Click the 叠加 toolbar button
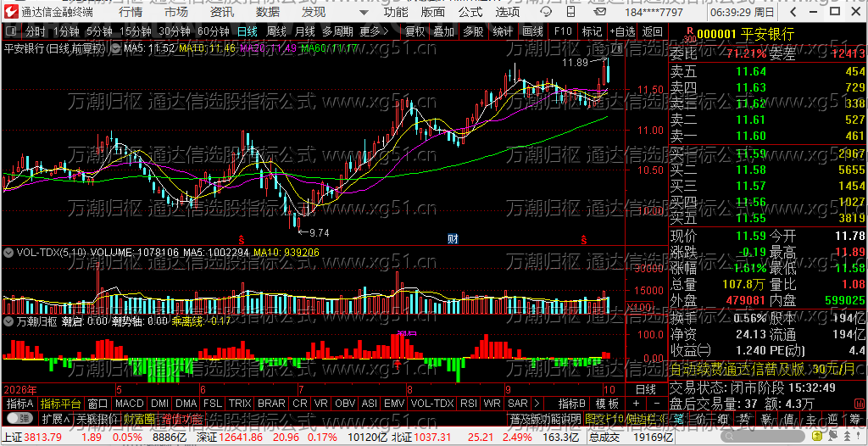Screen dimensions: 868x446 click(x=444, y=31)
